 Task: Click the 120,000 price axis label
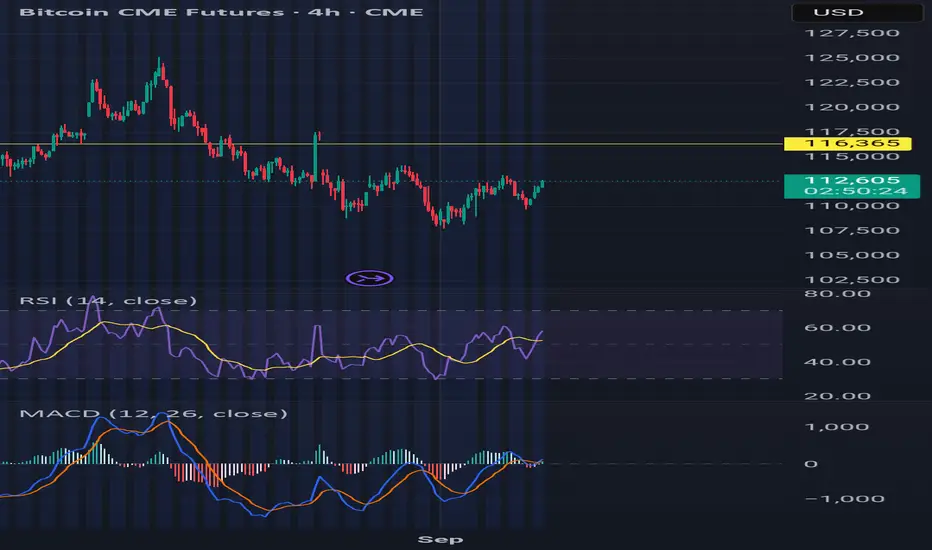[852, 107]
